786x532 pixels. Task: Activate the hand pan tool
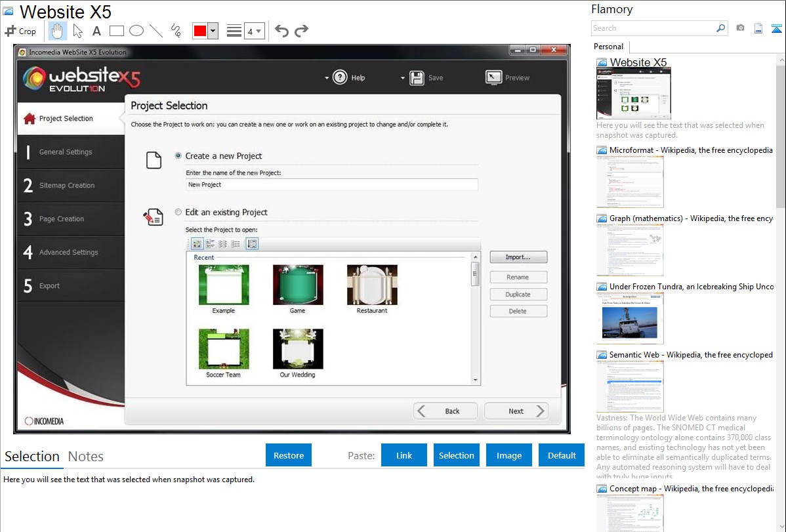(x=57, y=31)
